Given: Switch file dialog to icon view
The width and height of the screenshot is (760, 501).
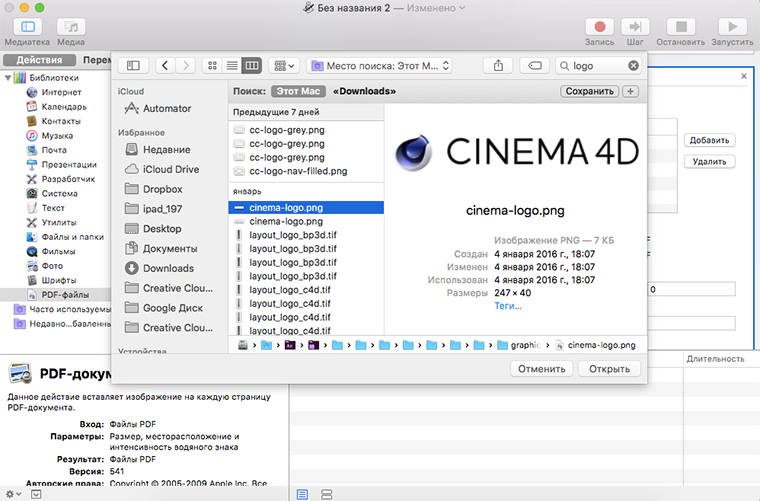Looking at the screenshot, I should pyautogui.click(x=212, y=65).
